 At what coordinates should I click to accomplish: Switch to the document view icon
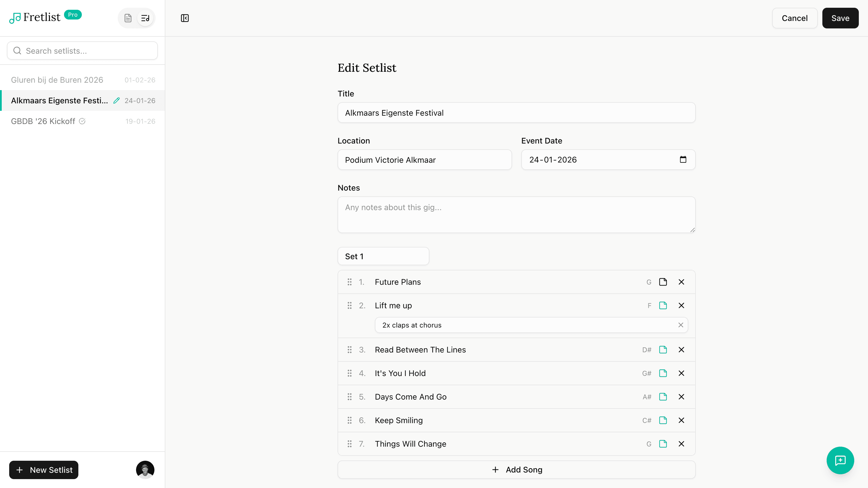coord(128,18)
